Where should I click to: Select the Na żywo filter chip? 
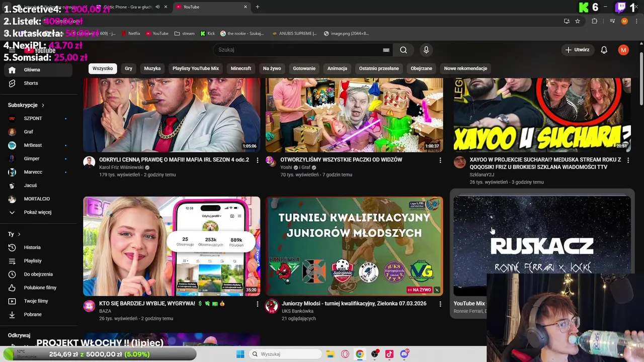pyautogui.click(x=272, y=68)
